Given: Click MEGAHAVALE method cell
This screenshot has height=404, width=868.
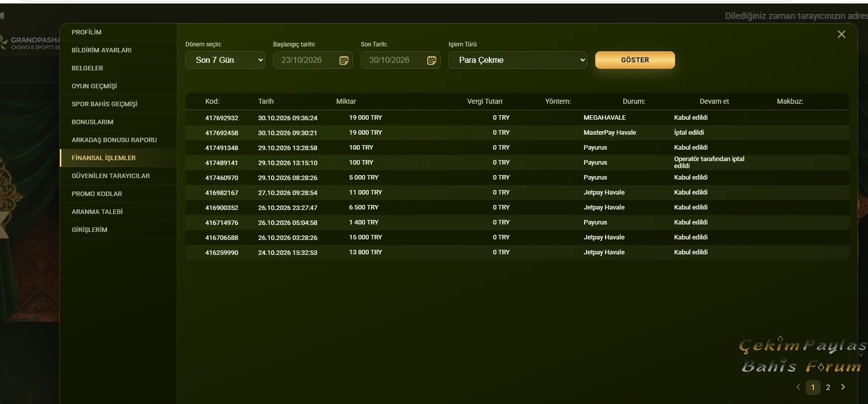Looking at the screenshot, I should (605, 118).
